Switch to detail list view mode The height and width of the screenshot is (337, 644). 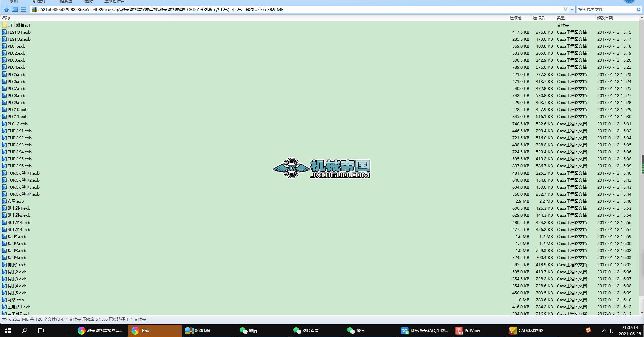click(x=23, y=9)
